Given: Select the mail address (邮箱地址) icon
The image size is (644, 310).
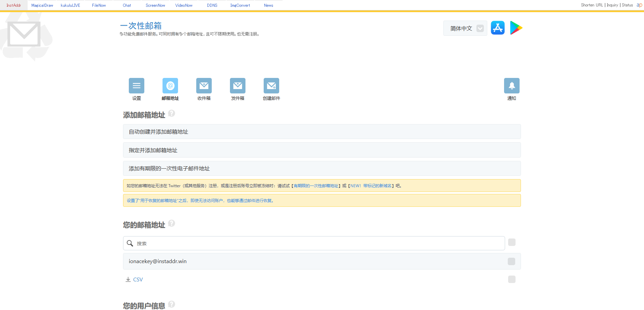Looking at the screenshot, I should (170, 86).
